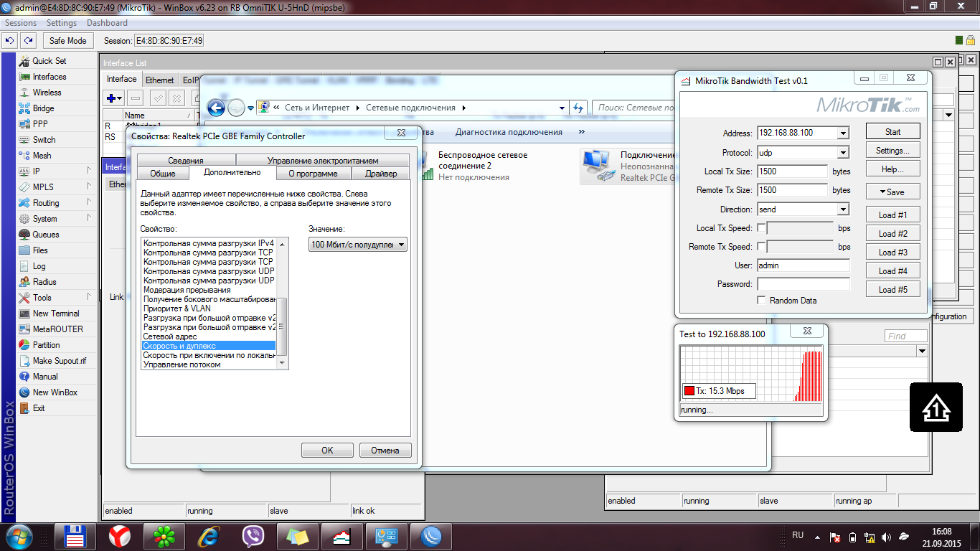
Task: Open the Protocol dropdown in Bandwidth Test
Action: click(x=843, y=153)
